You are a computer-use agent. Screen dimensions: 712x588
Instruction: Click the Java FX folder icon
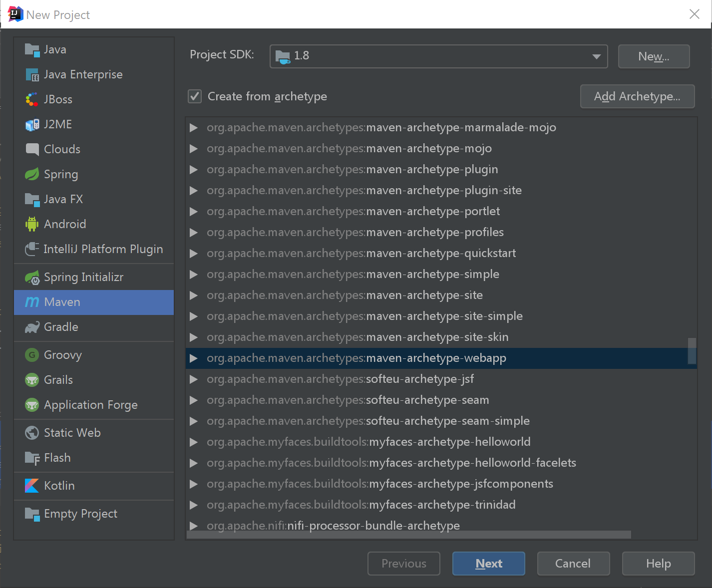(x=32, y=199)
